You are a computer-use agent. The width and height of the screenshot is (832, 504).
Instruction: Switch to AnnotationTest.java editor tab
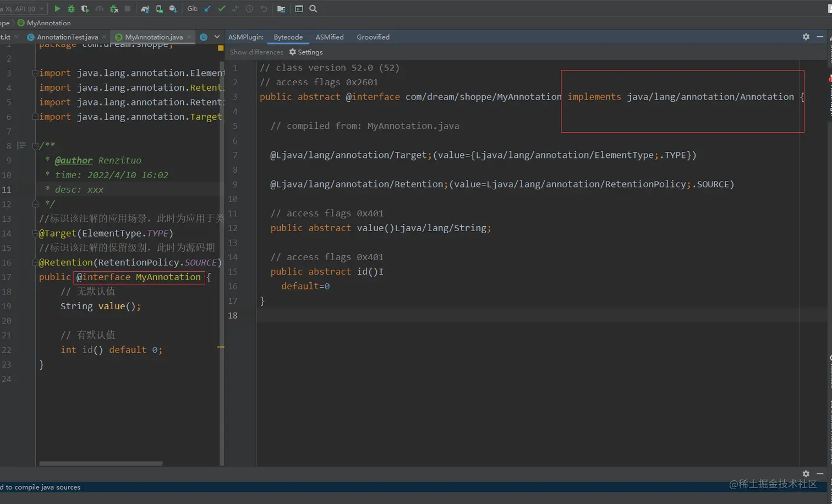pyautogui.click(x=67, y=37)
